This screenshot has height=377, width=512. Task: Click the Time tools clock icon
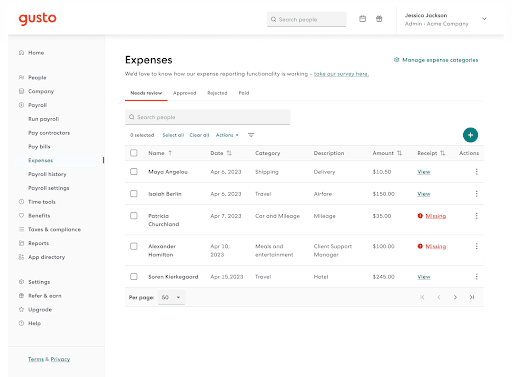(x=21, y=202)
